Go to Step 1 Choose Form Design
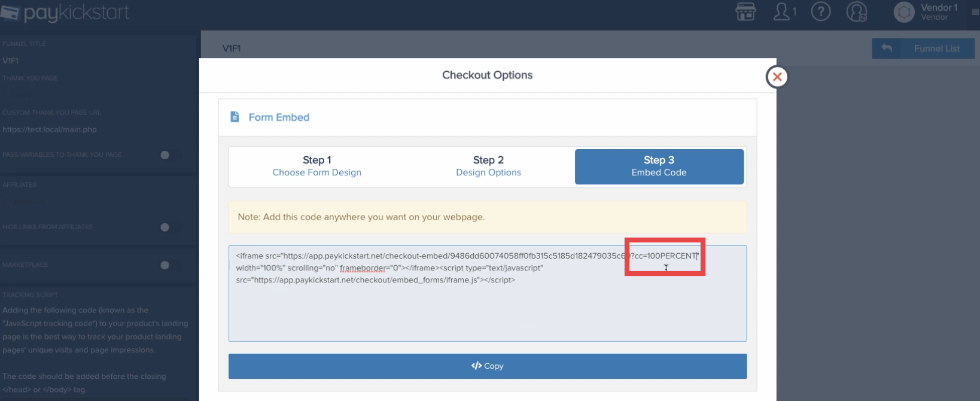The image size is (980, 401). [x=317, y=166]
